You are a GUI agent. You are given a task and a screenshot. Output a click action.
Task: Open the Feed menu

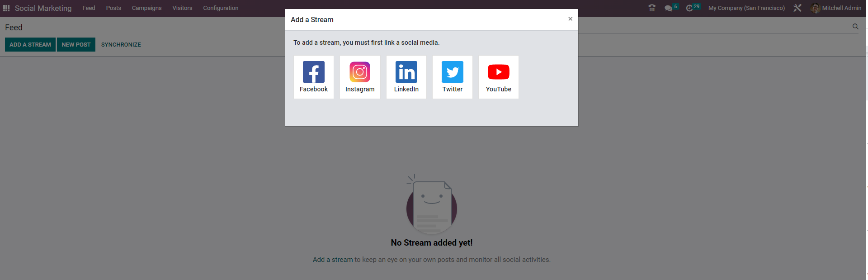[89, 8]
